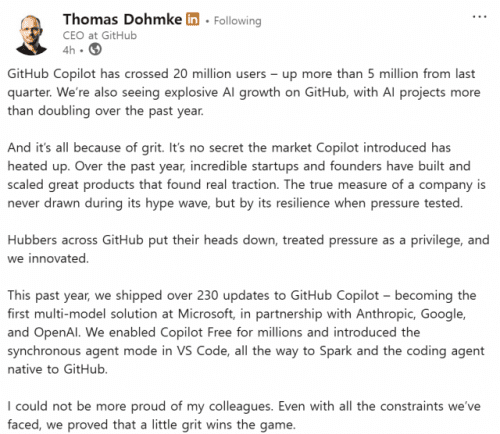Screen dimensions: 500x434
Task: Click the Thomas Dohmke author name
Action: click(x=122, y=19)
